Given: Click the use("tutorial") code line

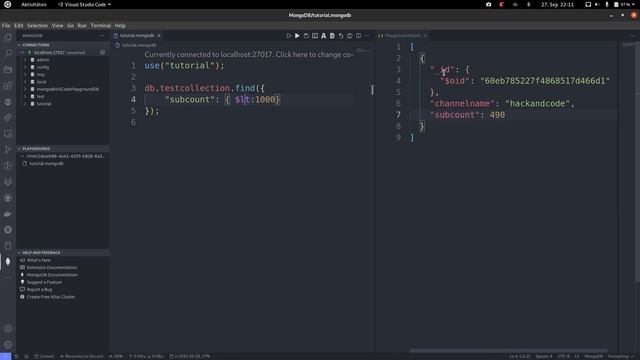Looking at the screenshot, I should pyautogui.click(x=184, y=66).
